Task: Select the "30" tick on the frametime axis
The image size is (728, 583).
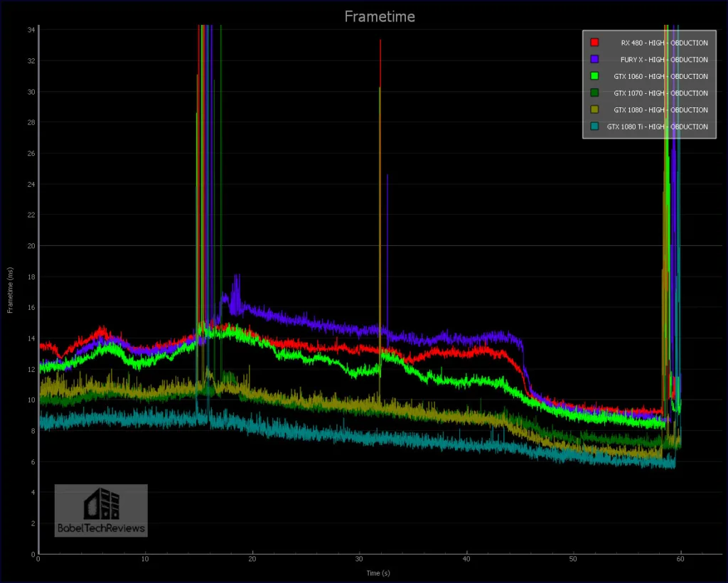Action: (31, 92)
